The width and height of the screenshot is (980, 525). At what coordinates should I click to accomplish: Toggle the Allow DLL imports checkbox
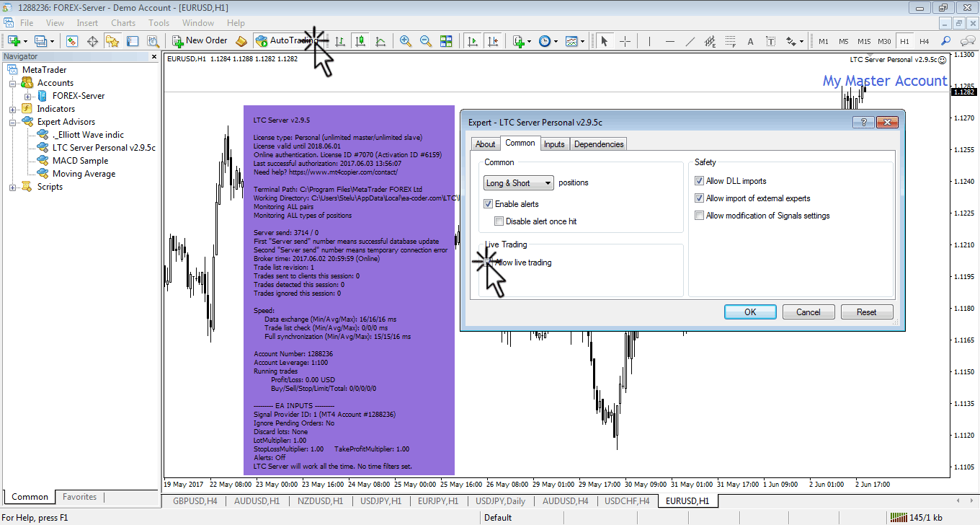[699, 181]
